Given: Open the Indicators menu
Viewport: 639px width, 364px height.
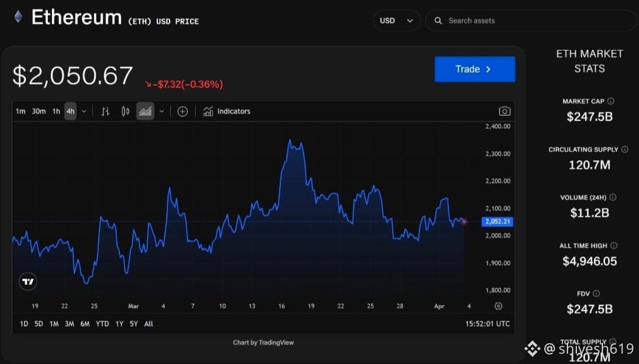Looking at the screenshot, I should (x=227, y=111).
